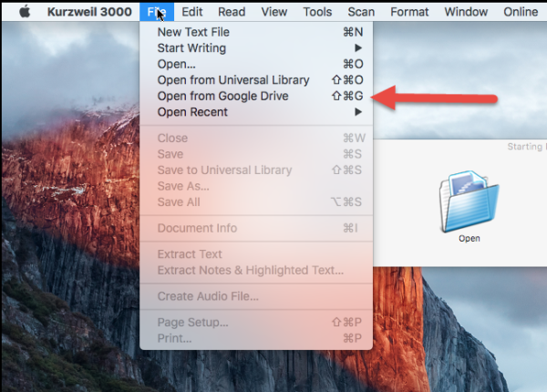Open the View menu
Image resolution: width=547 pixels, height=392 pixels.
pos(274,12)
